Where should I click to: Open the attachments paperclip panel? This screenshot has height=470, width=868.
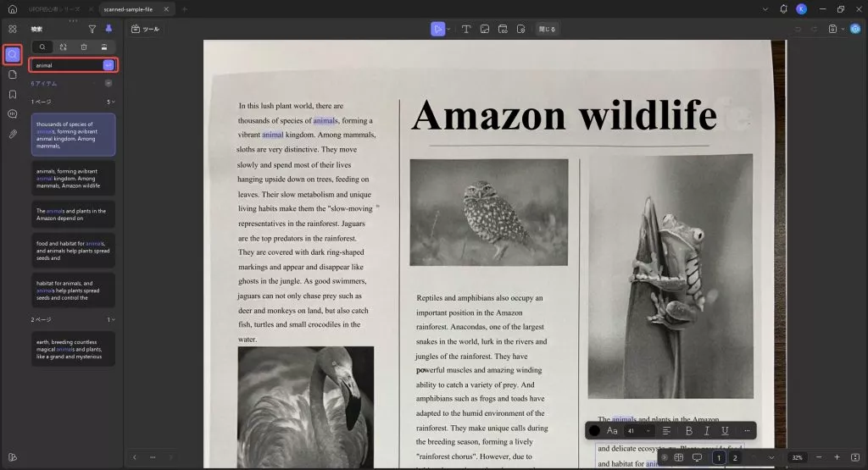[x=12, y=135]
